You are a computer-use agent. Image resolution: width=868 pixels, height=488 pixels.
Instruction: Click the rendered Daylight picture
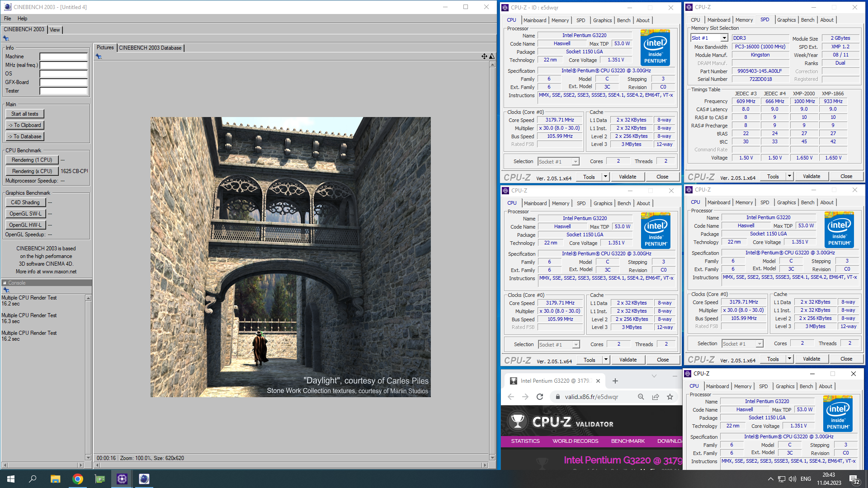point(290,257)
